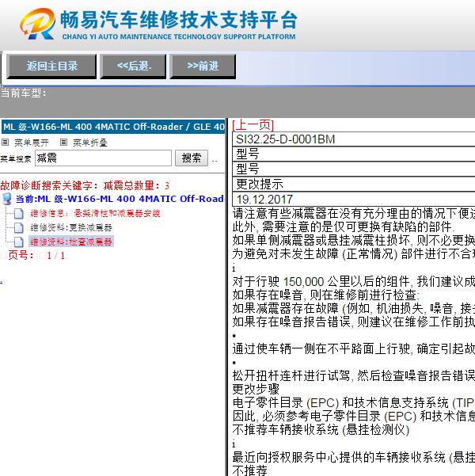Click the line 更改步骤 in document
The image size is (475, 476).
pyautogui.click(x=256, y=389)
